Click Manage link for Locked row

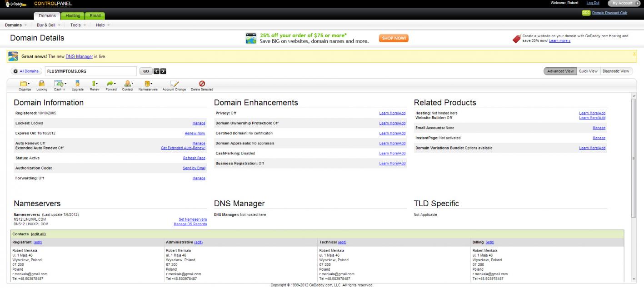pyautogui.click(x=199, y=123)
